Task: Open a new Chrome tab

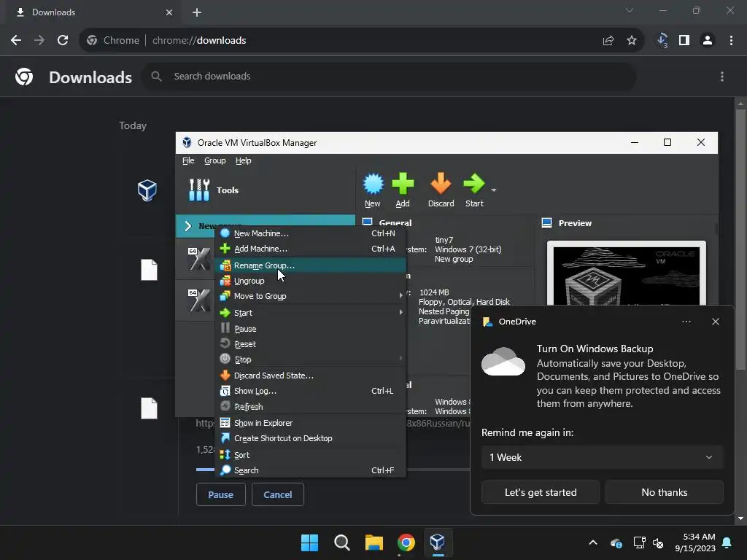Action: tap(197, 12)
